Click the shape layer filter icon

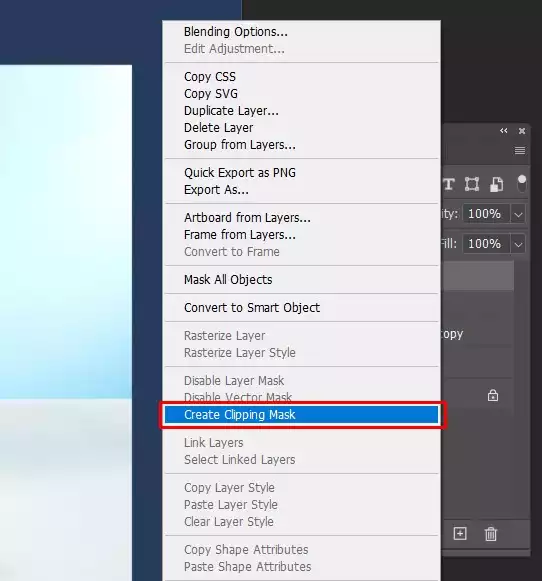pyautogui.click(x=472, y=184)
